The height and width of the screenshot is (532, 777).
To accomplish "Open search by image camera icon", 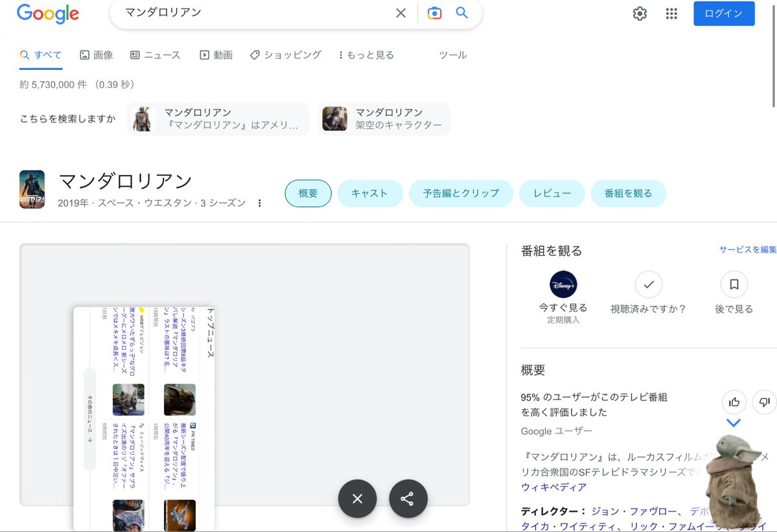I will tap(435, 13).
